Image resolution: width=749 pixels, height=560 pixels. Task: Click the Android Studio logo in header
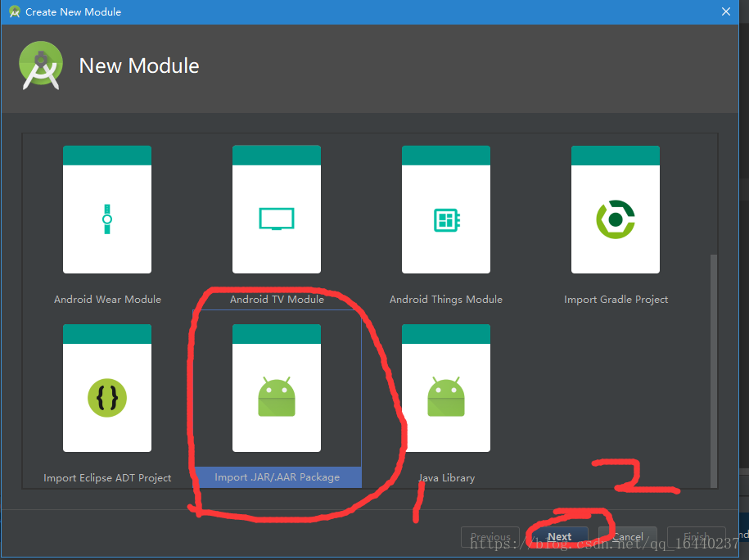(x=41, y=65)
